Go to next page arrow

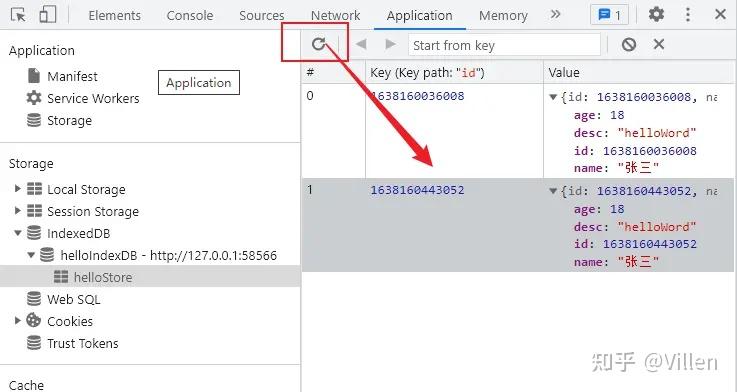pyautogui.click(x=390, y=44)
